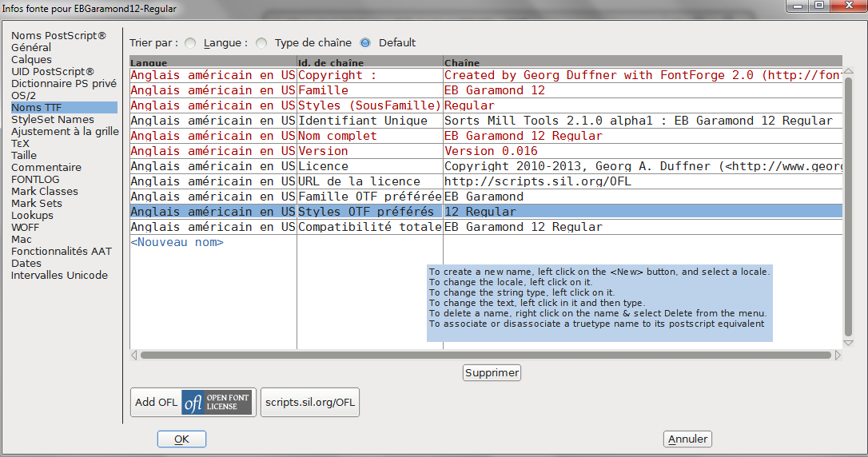Open the Mark Sets section

37,204
